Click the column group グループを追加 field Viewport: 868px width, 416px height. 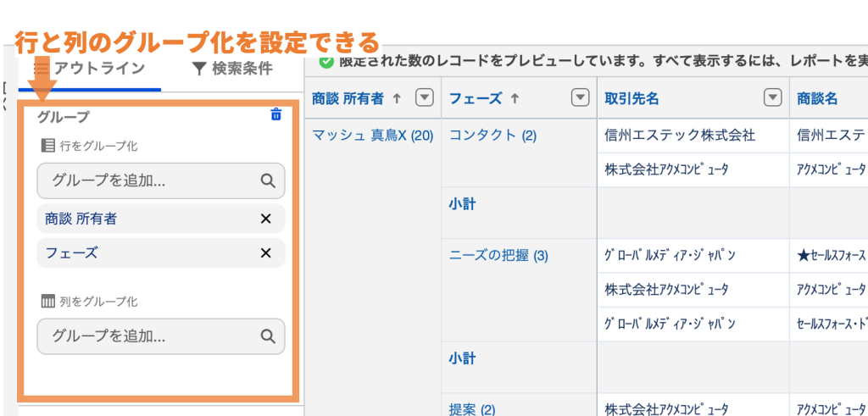point(161,336)
